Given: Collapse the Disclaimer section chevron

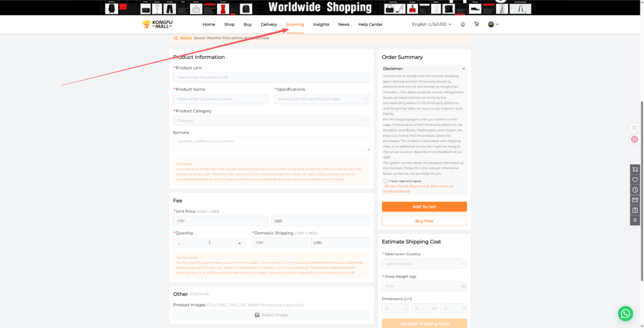Looking at the screenshot, I should (x=464, y=69).
